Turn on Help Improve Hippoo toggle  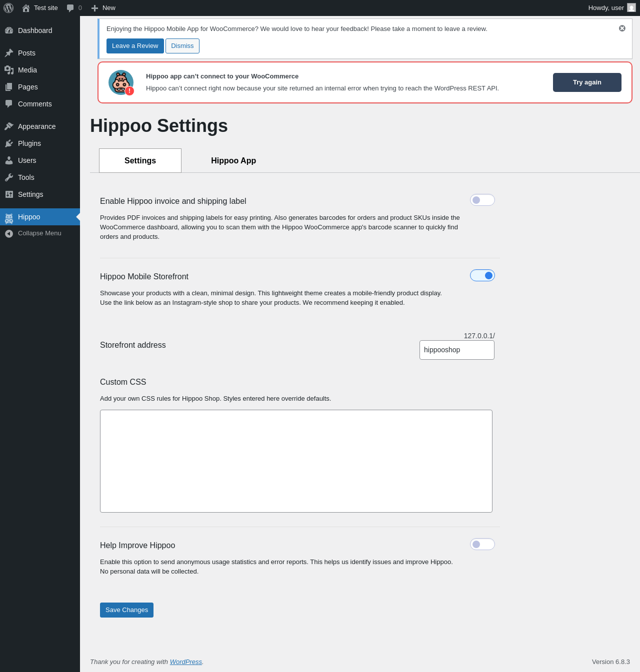(482, 544)
